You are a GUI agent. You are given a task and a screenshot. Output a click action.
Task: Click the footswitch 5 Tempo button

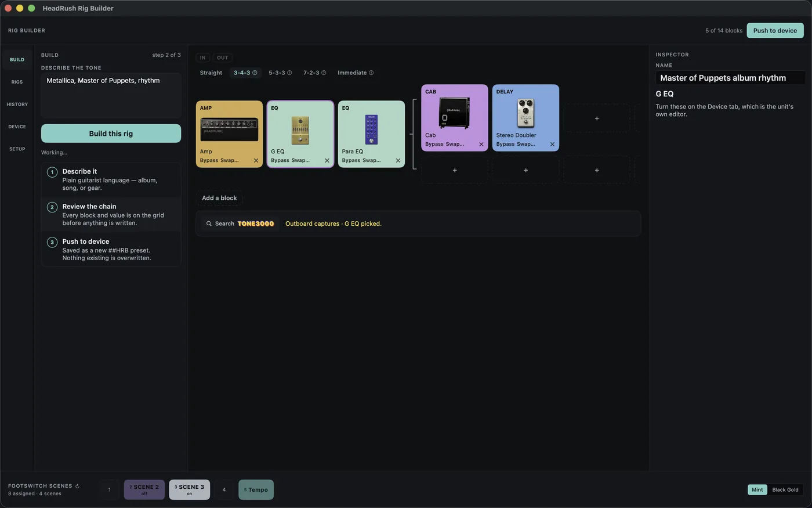(256, 489)
